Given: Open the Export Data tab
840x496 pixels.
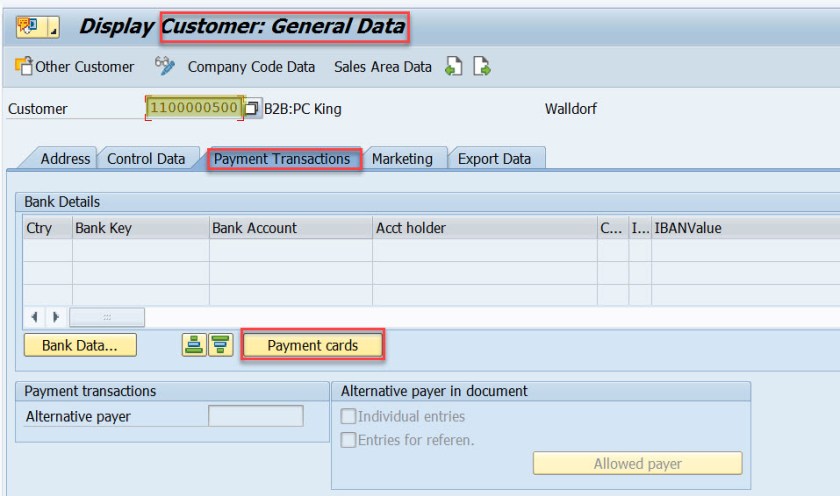Looking at the screenshot, I should tap(494, 159).
